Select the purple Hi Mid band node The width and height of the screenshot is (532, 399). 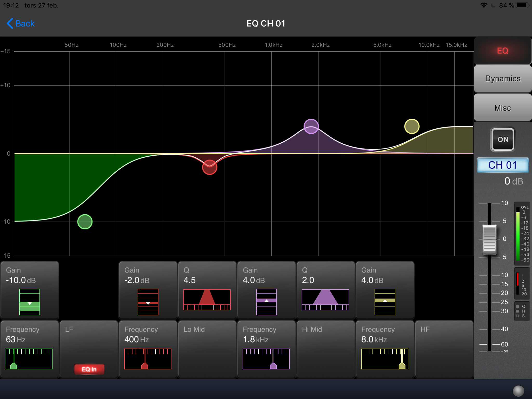tap(311, 126)
